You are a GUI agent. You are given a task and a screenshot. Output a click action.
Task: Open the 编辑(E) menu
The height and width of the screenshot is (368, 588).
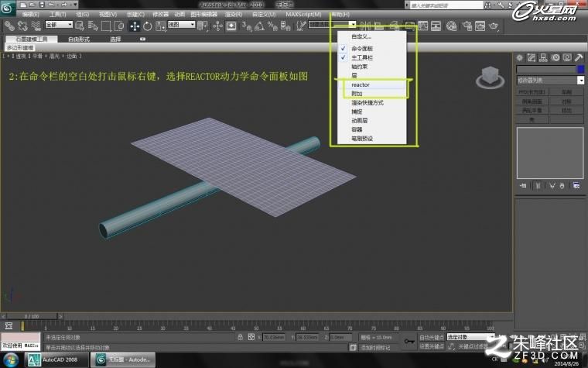[30, 14]
